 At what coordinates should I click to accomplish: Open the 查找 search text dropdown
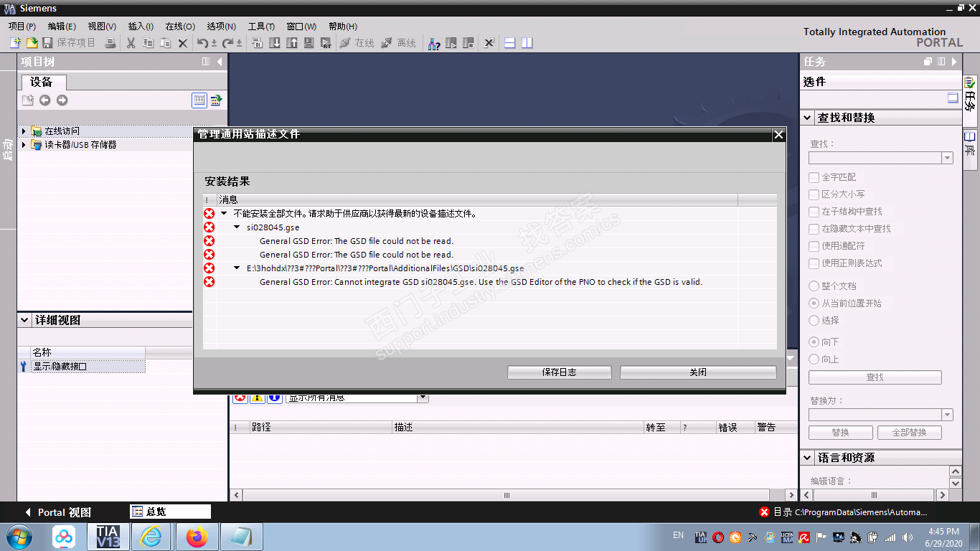click(947, 158)
